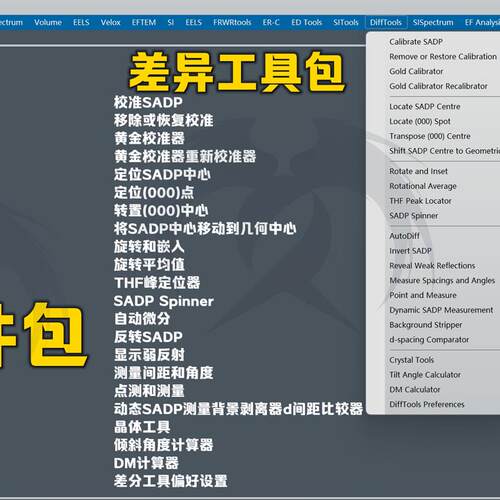Open DM Calculator
Viewport: 500px width, 500px height.
[x=414, y=389]
